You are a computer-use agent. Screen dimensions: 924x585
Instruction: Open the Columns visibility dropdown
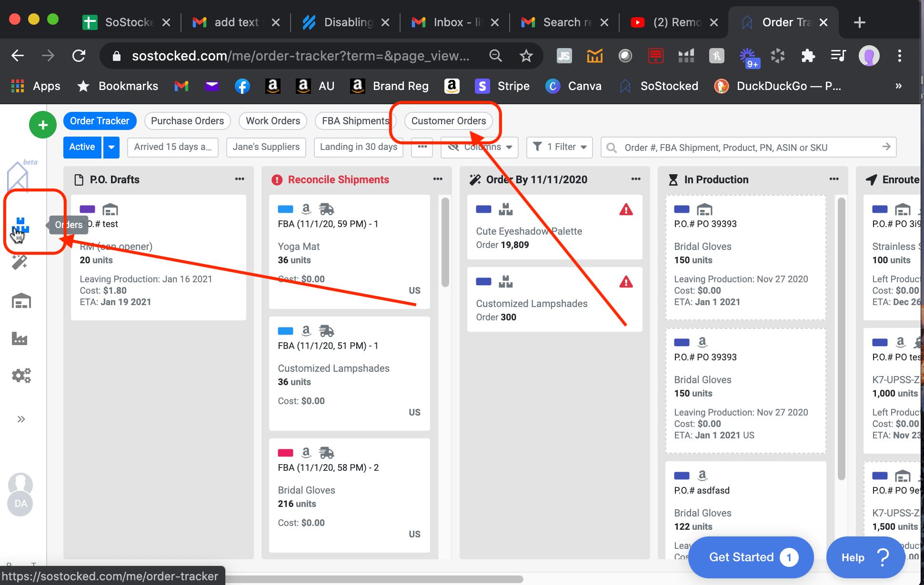479,147
